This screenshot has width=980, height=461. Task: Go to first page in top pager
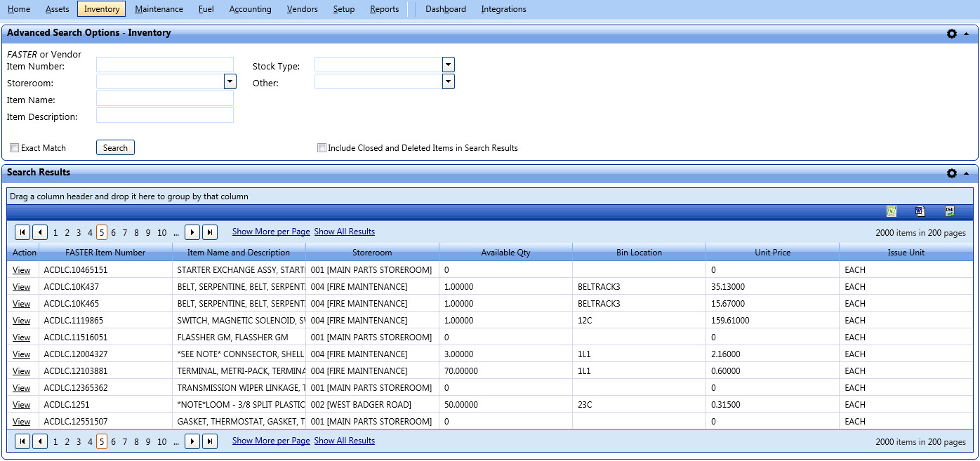pos(22,232)
